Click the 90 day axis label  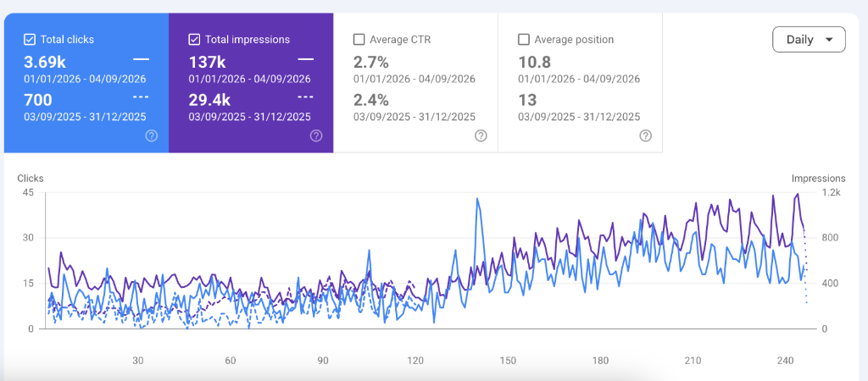coord(323,361)
